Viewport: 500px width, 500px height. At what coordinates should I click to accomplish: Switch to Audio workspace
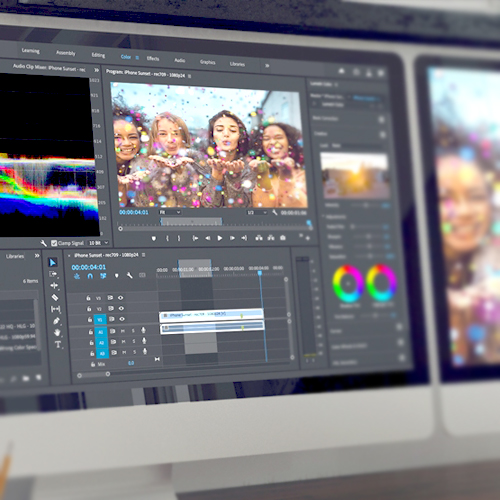[180, 60]
